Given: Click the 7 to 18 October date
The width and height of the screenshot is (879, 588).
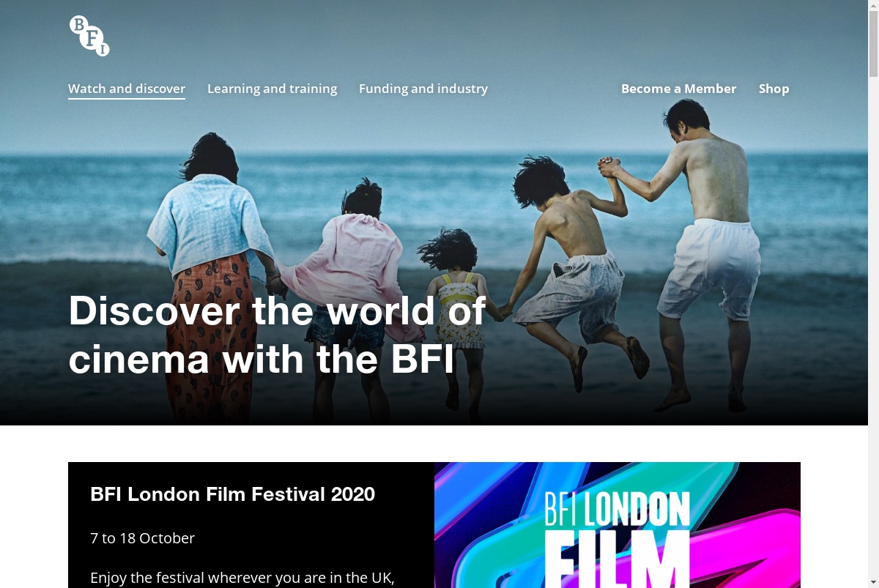Looking at the screenshot, I should point(142,538).
